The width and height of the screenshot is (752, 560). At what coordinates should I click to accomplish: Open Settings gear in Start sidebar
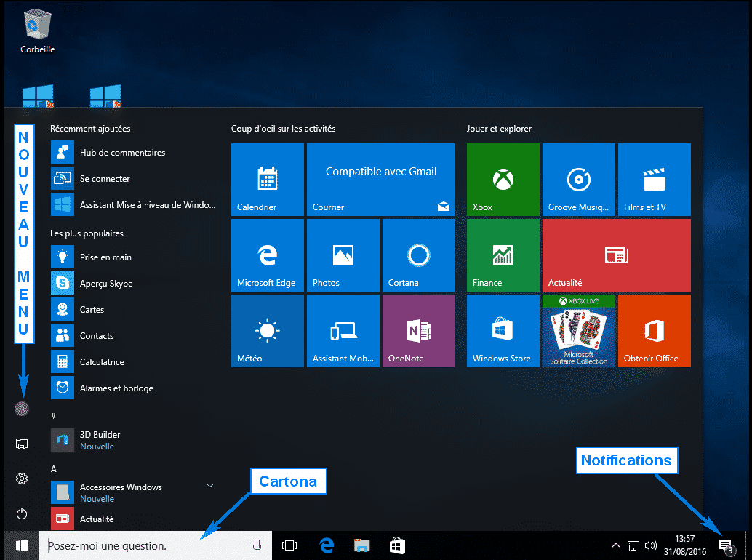[22, 479]
